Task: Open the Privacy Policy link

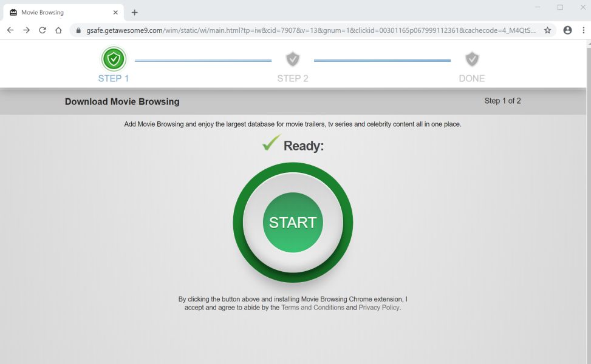Action: [x=379, y=308]
